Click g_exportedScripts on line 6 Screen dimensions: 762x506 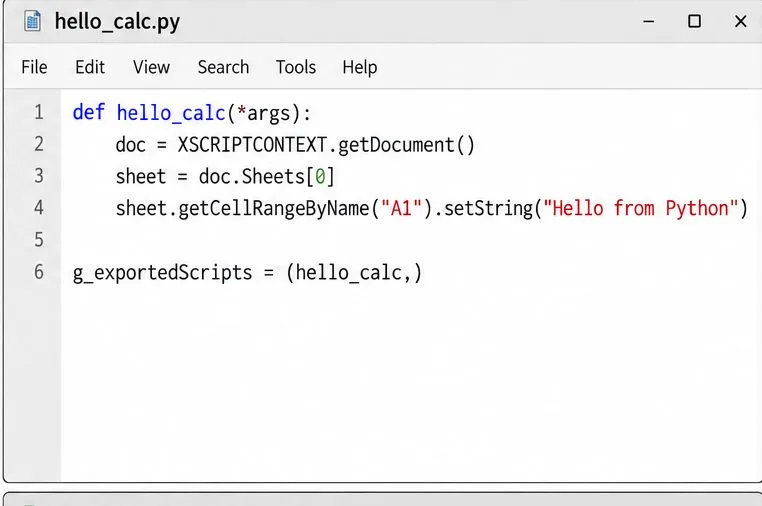(x=162, y=273)
